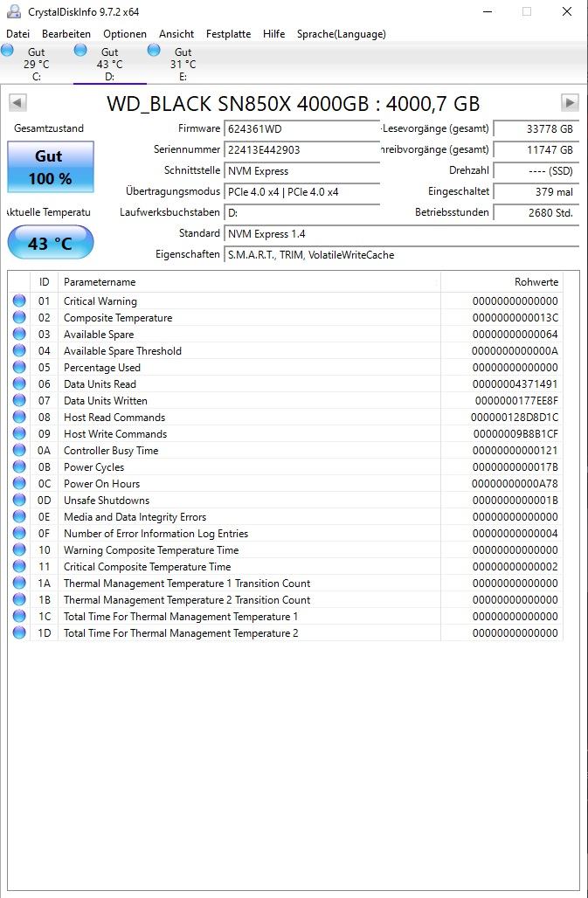Click status icon of Data Units Written row
The height and width of the screenshot is (898, 588).
[x=19, y=400]
